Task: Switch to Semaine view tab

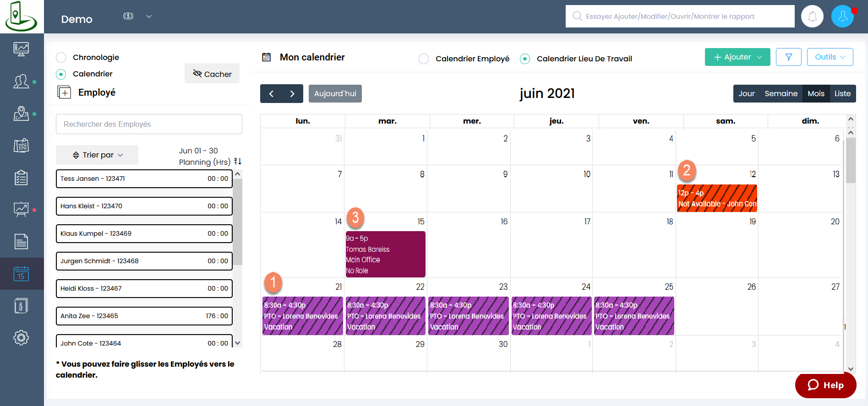Action: (x=781, y=94)
